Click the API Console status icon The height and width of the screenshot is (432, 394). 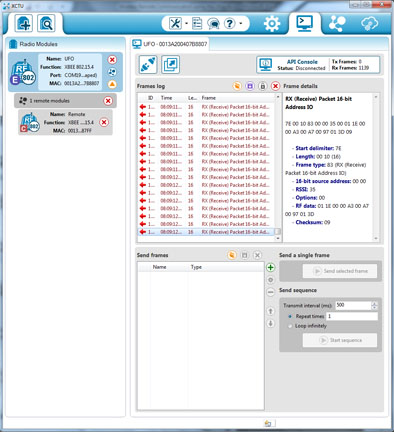point(266,64)
